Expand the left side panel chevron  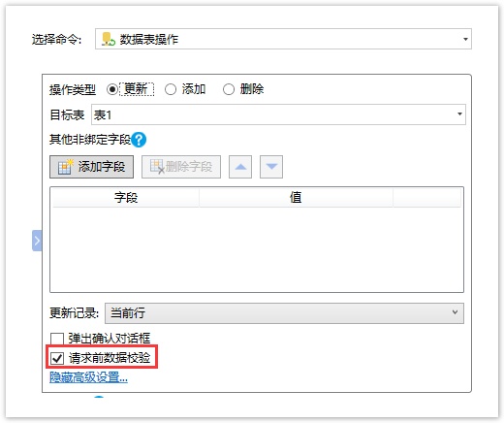pyautogui.click(x=37, y=241)
